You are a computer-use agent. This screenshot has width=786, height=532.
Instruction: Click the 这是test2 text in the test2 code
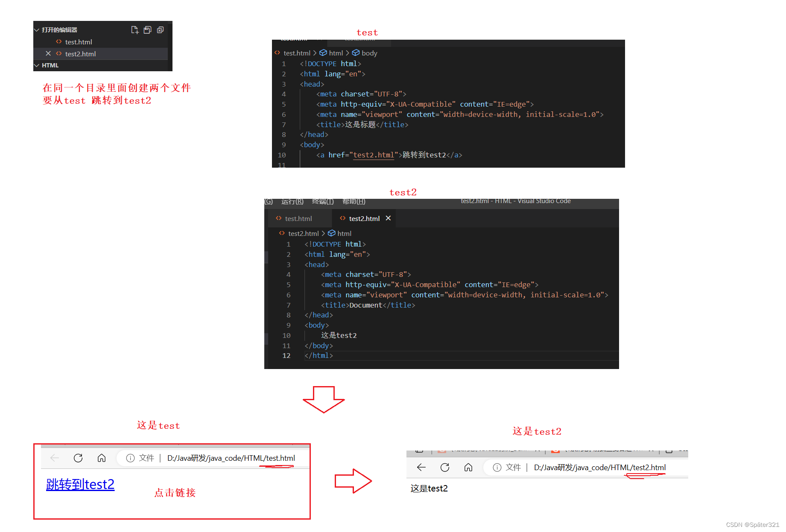[x=339, y=335]
